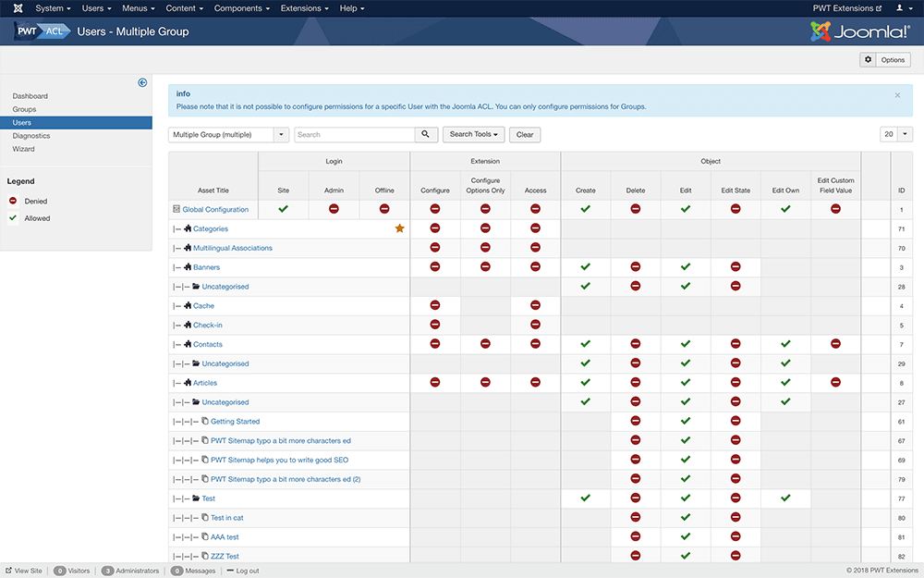
Task: Open the Global Configuration link
Action: click(215, 209)
